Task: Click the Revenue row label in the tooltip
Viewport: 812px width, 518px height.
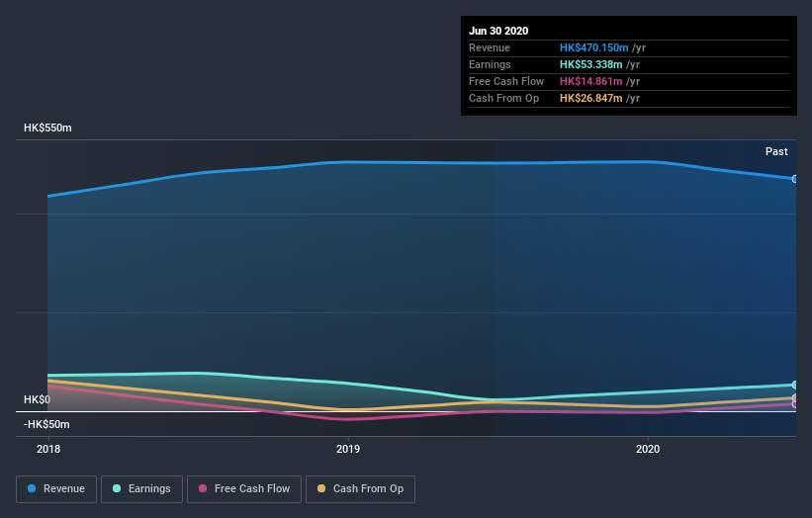Action: pos(490,47)
